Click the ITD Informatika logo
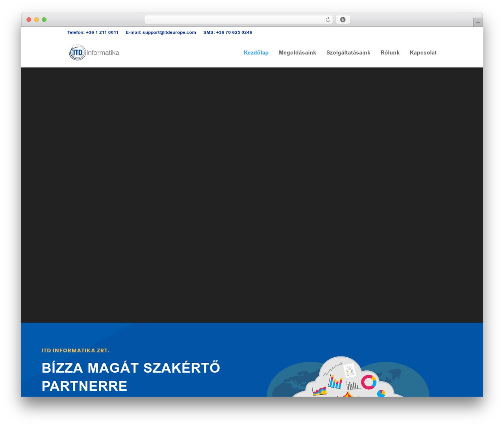 tap(94, 52)
